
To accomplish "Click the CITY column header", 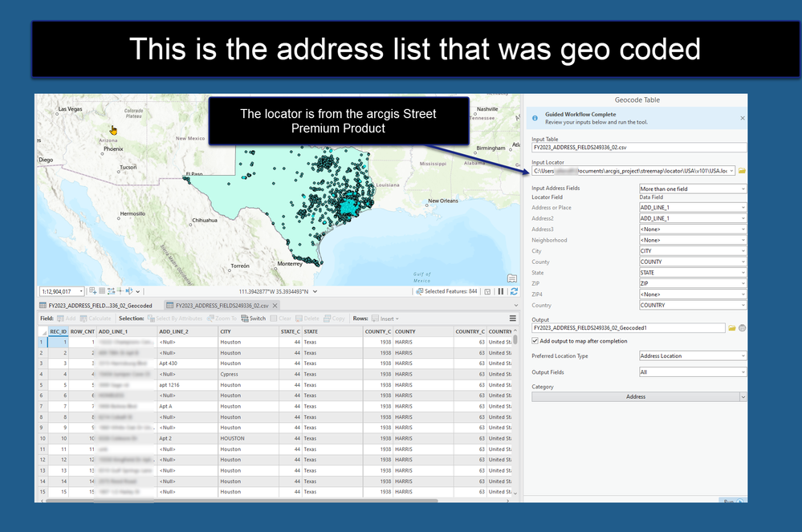I will [248, 331].
